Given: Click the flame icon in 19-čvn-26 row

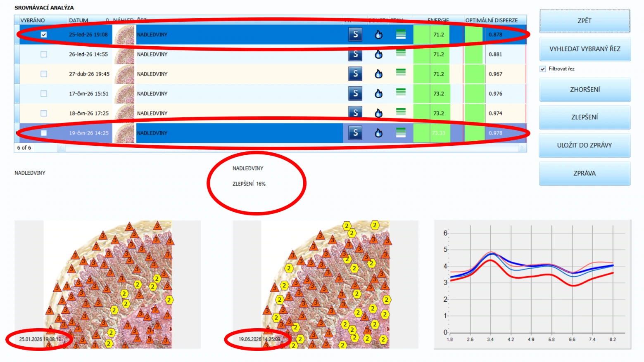Looking at the screenshot, I should [378, 133].
